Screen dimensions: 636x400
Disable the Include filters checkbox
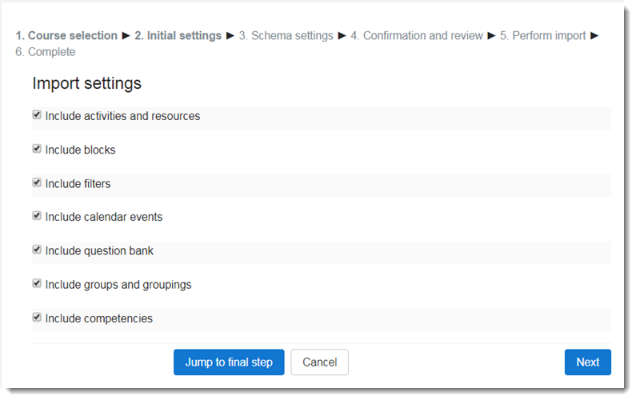(x=37, y=183)
